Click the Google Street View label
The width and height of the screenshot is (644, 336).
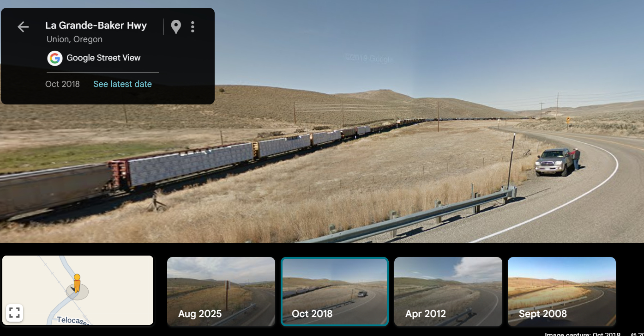[103, 58]
